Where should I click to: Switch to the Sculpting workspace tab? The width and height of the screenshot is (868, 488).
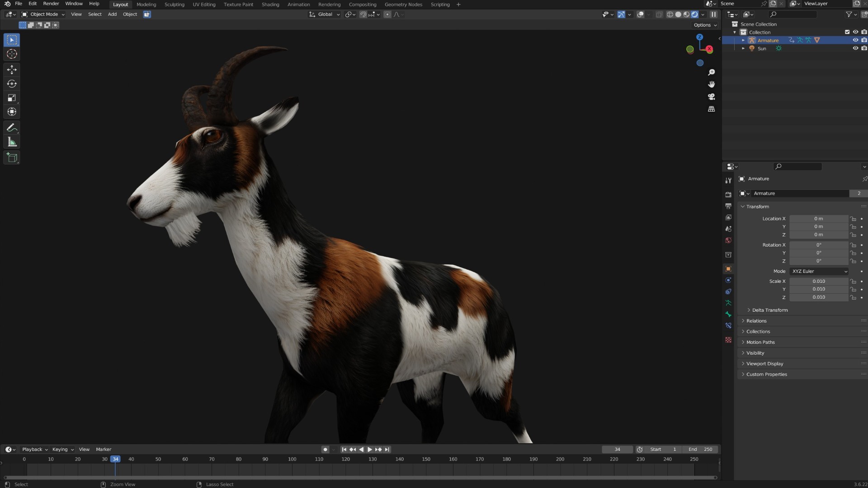tap(174, 5)
